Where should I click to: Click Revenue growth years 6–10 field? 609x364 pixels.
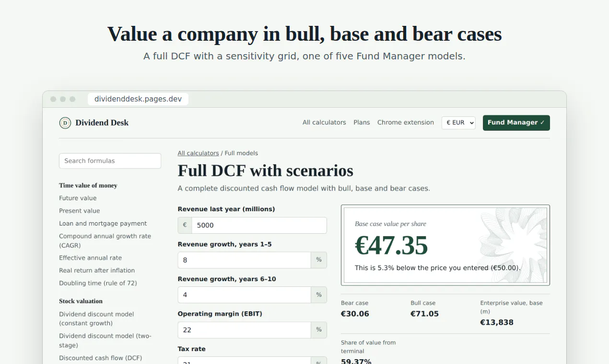(245, 295)
